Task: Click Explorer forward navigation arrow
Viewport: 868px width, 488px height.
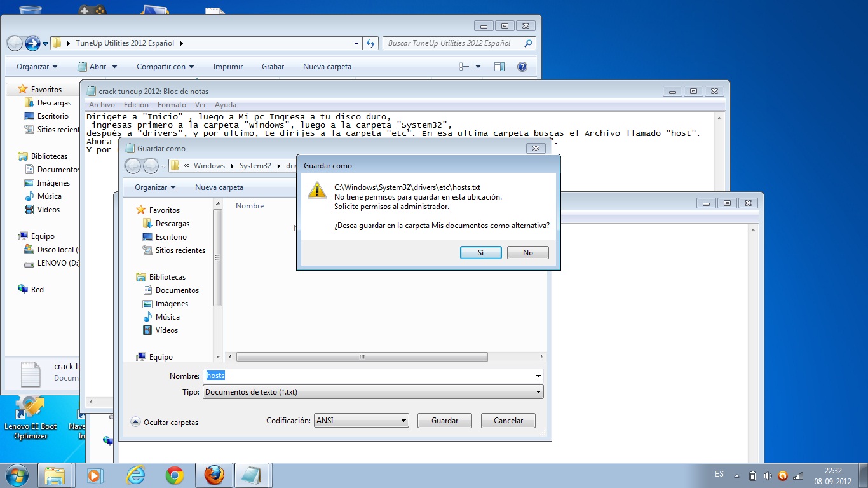Action: click(32, 43)
